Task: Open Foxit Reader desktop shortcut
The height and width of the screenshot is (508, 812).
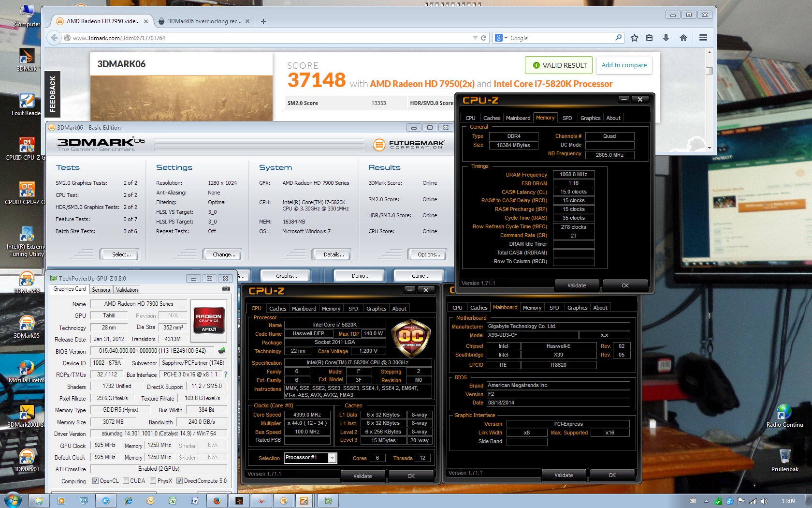Action: (27, 105)
